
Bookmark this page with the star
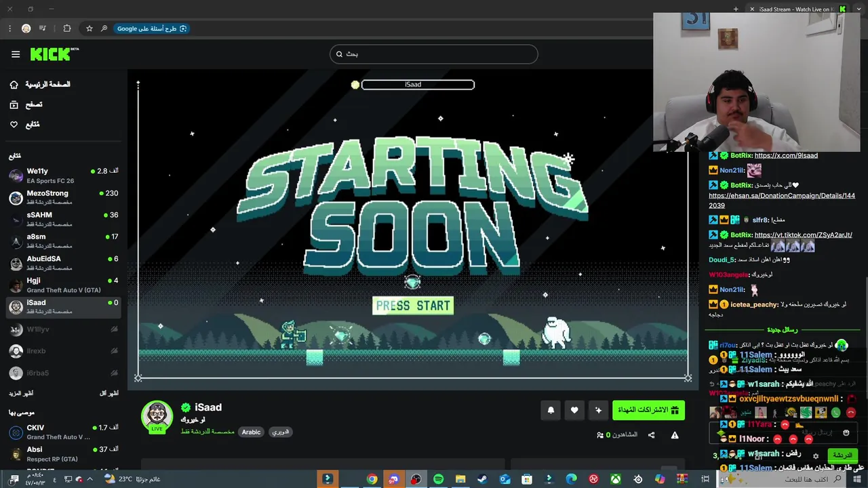click(x=89, y=28)
